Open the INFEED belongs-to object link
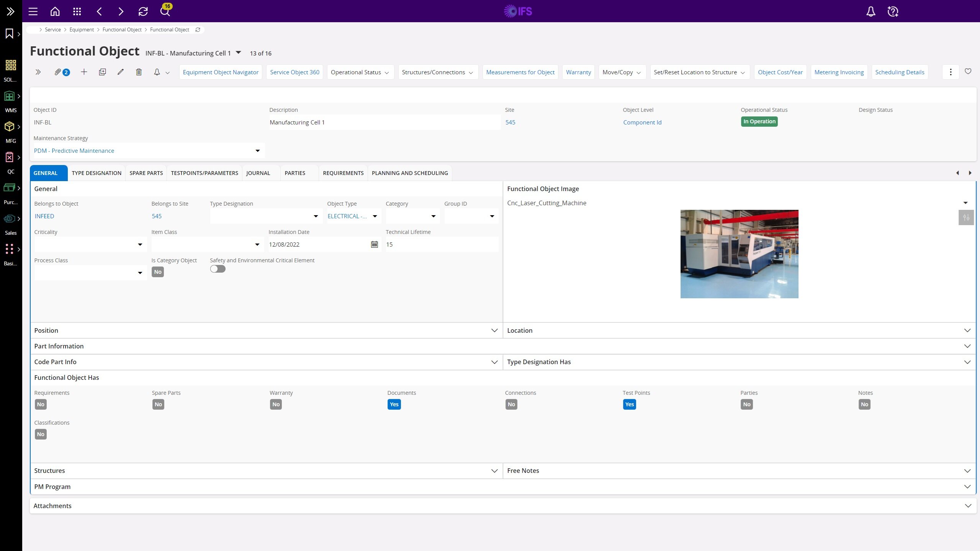Screen dimensions: 980x551 click(44, 216)
